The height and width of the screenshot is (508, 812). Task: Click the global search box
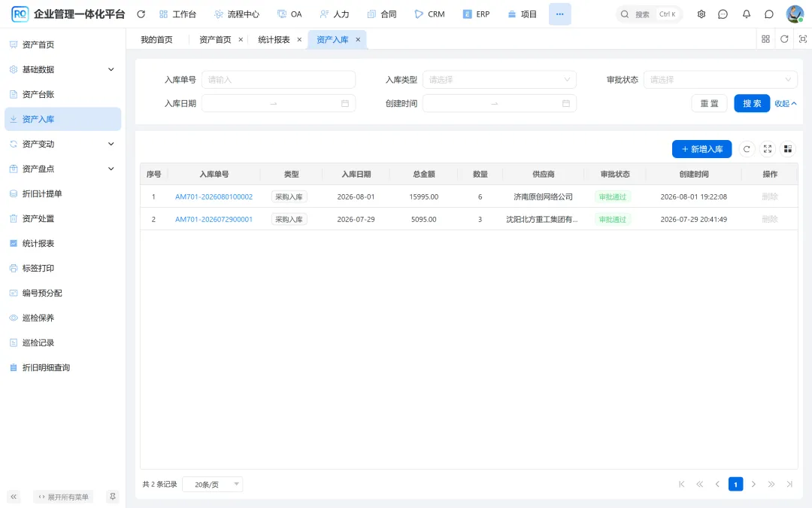pos(650,14)
